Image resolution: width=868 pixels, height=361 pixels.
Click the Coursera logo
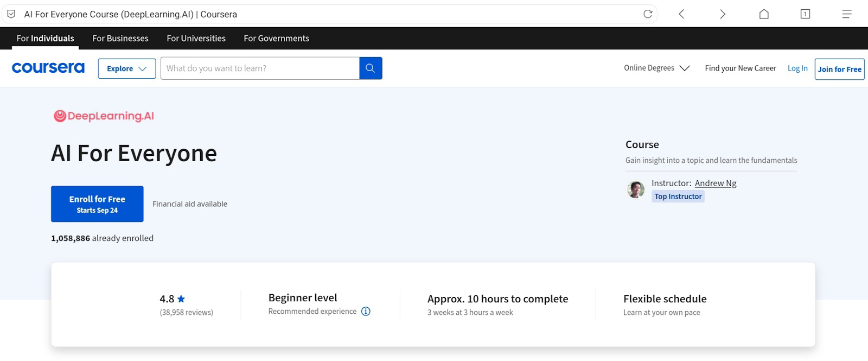coord(48,68)
